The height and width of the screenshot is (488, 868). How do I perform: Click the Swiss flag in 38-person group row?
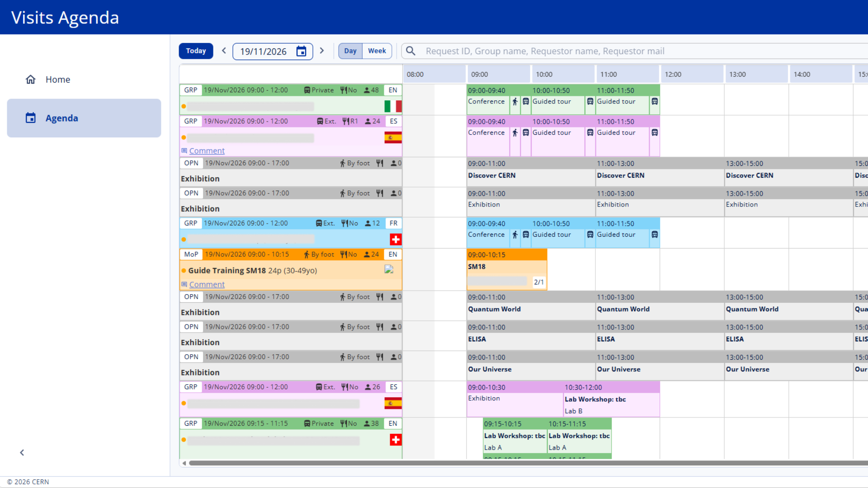[396, 440]
